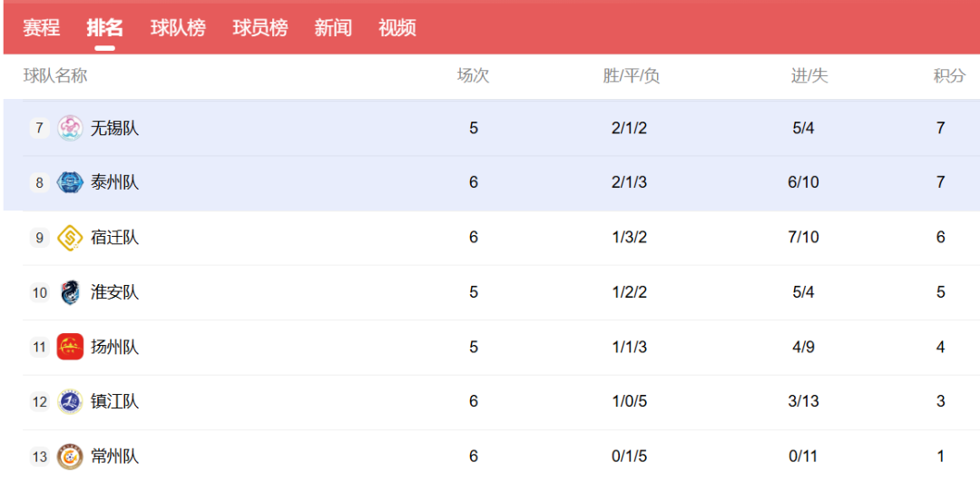Click 宿迁队 points value 6
The height and width of the screenshot is (482, 980).
coord(941,238)
